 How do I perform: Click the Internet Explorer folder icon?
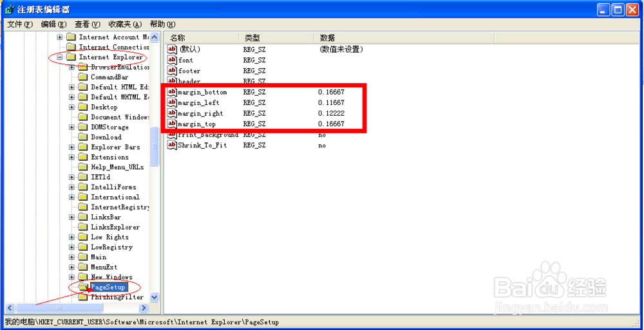coord(71,57)
